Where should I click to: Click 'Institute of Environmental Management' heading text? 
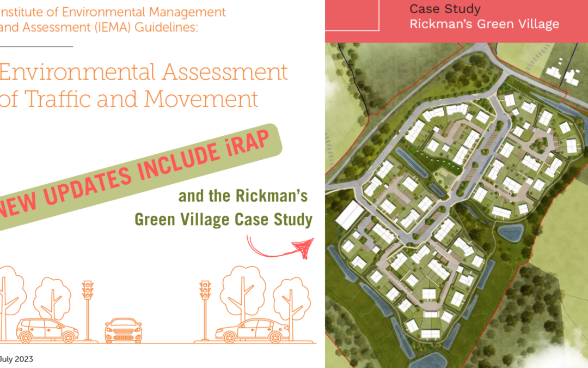click(x=113, y=12)
